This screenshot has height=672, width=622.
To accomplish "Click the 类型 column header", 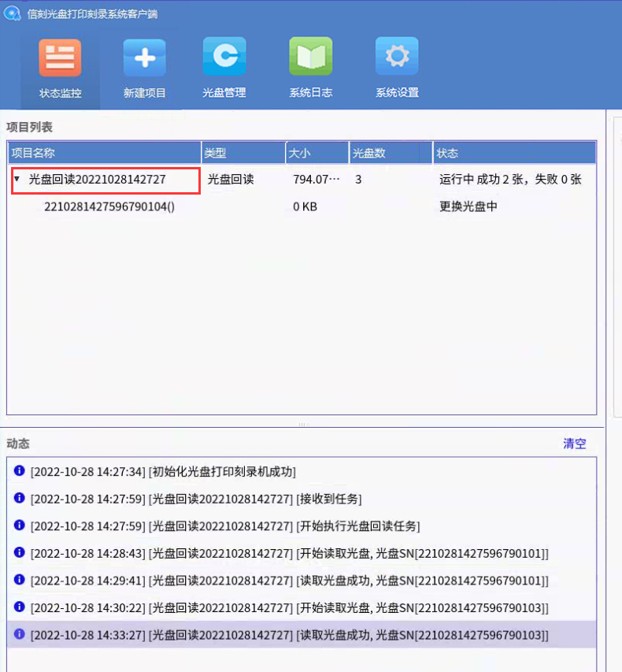I will (243, 153).
